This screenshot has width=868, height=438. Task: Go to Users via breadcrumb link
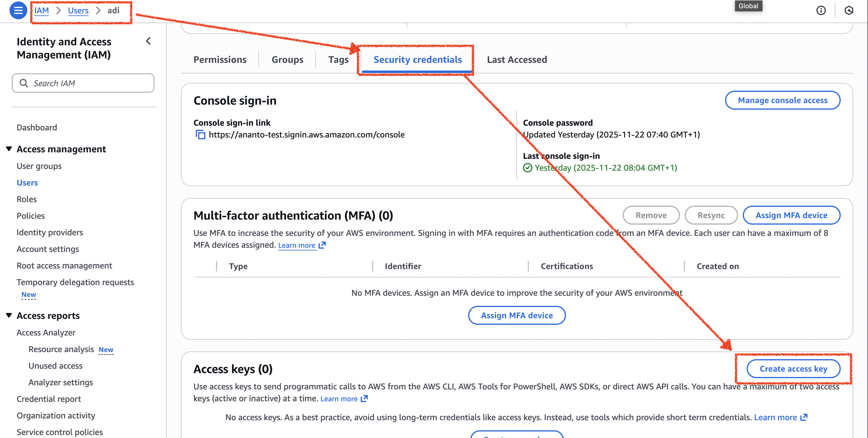78,10
